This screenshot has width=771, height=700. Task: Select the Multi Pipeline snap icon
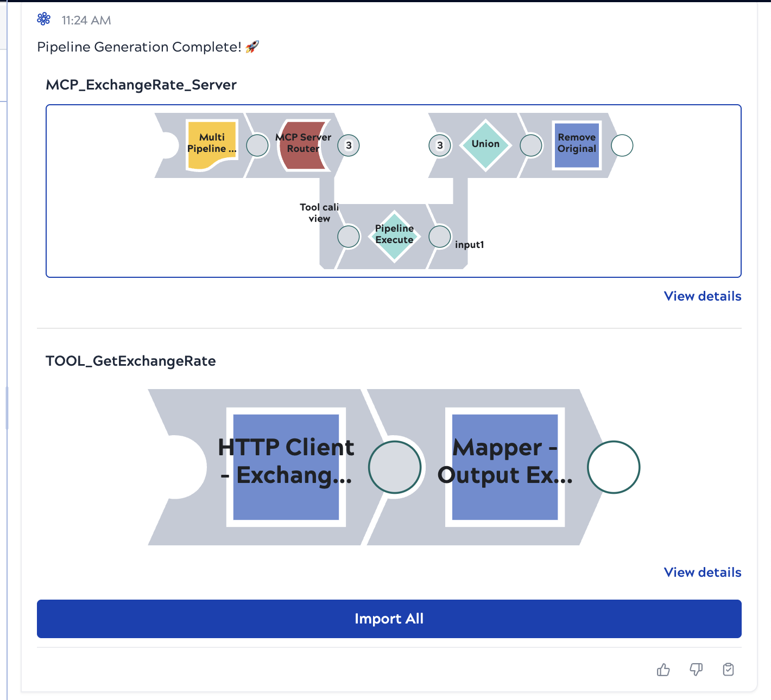click(x=212, y=145)
